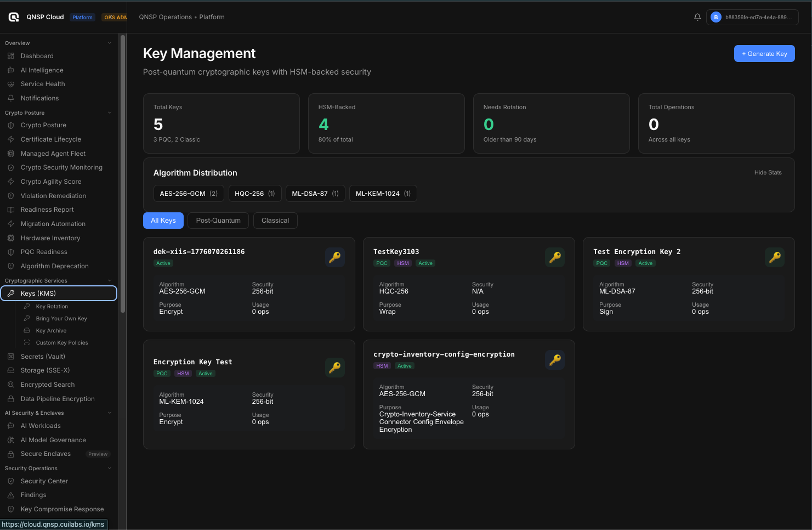
Task: Collapse the Crypto Posture sidebar section
Action: pos(109,112)
